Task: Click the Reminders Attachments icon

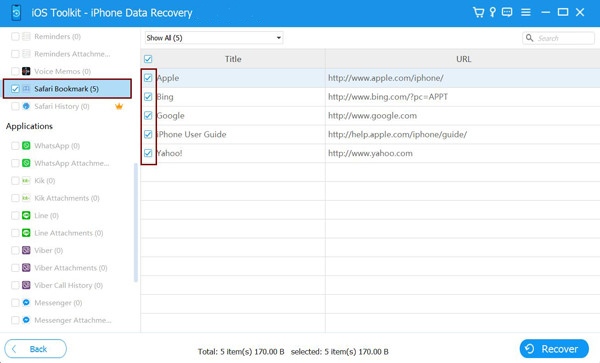Action: (x=26, y=54)
